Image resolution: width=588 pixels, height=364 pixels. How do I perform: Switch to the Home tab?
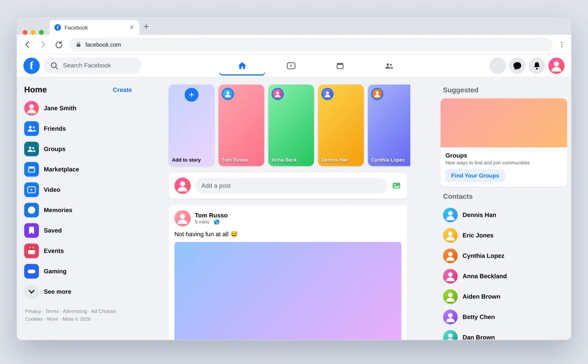click(x=242, y=66)
